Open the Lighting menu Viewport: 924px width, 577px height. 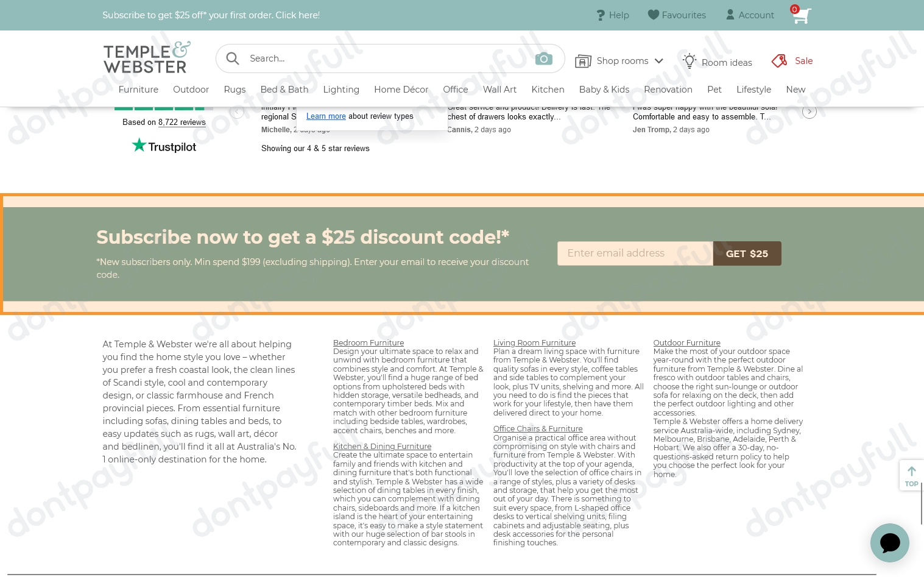click(340, 90)
